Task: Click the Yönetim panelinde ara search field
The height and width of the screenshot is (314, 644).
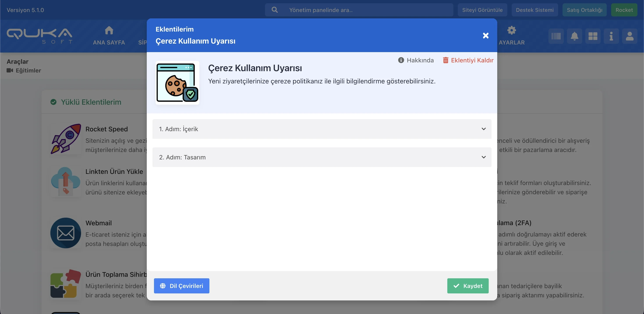Action: [x=359, y=10]
